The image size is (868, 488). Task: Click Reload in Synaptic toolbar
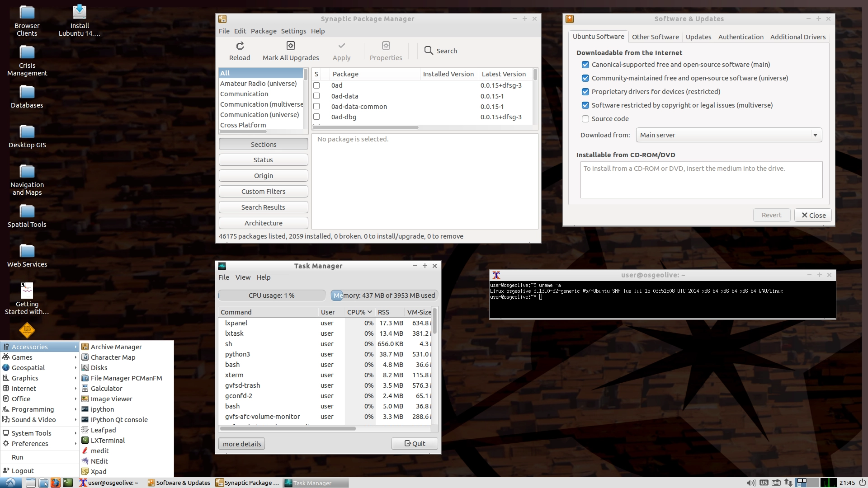(x=240, y=51)
